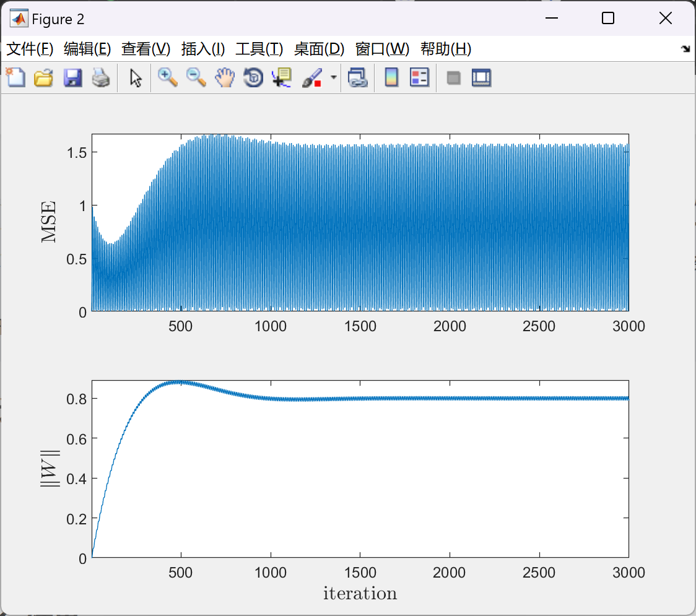
Task: Click the iteration x-axis label
Action: click(360, 593)
